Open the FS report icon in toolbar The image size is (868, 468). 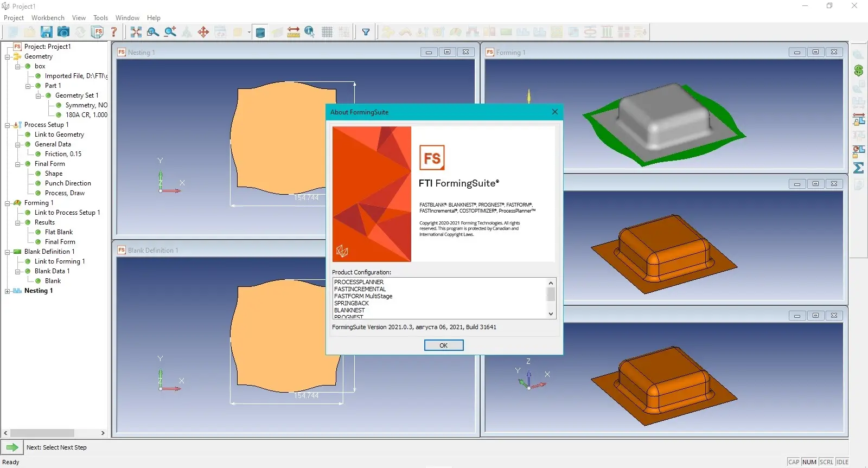(x=97, y=32)
